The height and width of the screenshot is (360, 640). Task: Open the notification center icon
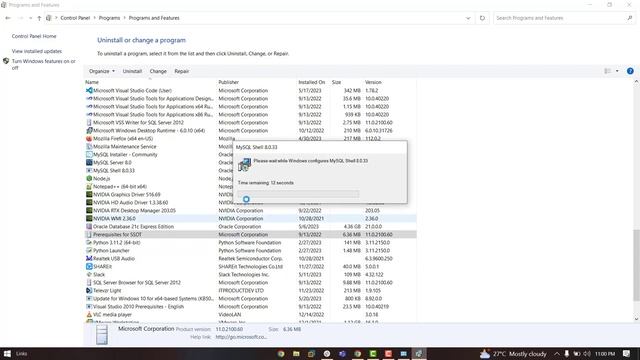coord(627,353)
